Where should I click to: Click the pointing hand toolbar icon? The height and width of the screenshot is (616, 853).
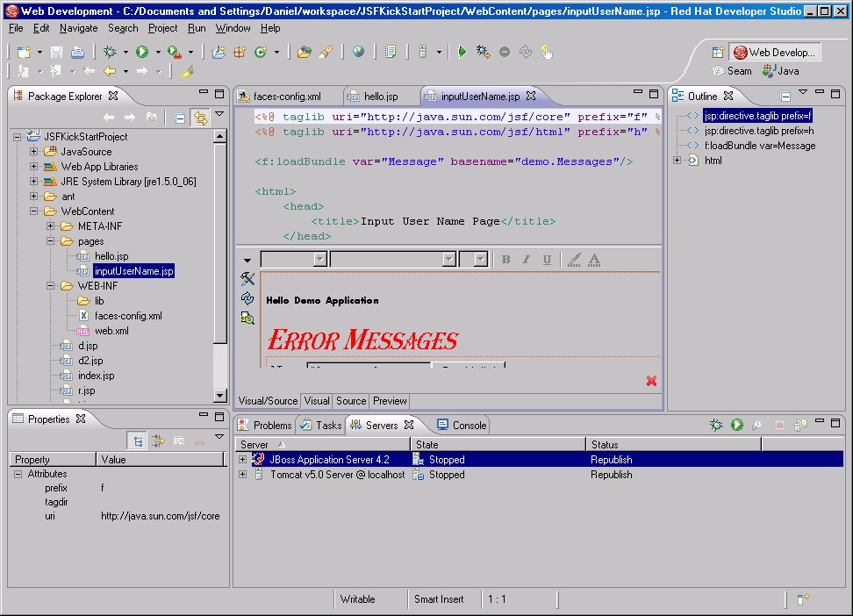click(x=547, y=53)
